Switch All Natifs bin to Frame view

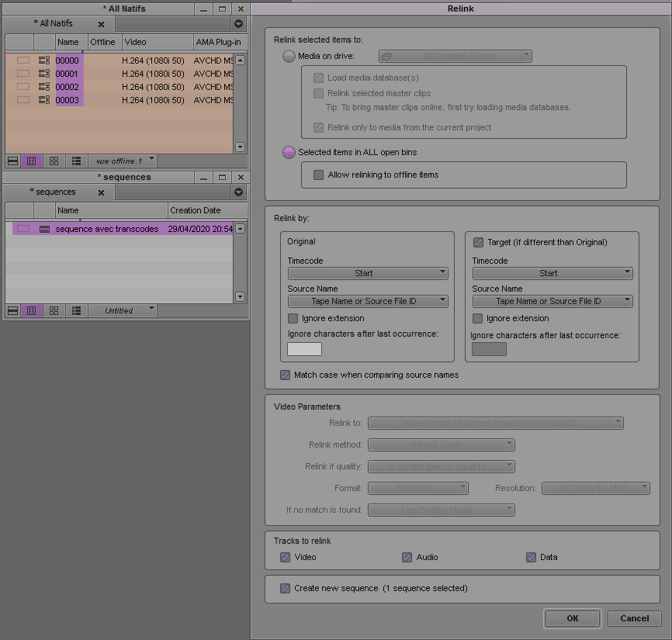click(x=54, y=161)
